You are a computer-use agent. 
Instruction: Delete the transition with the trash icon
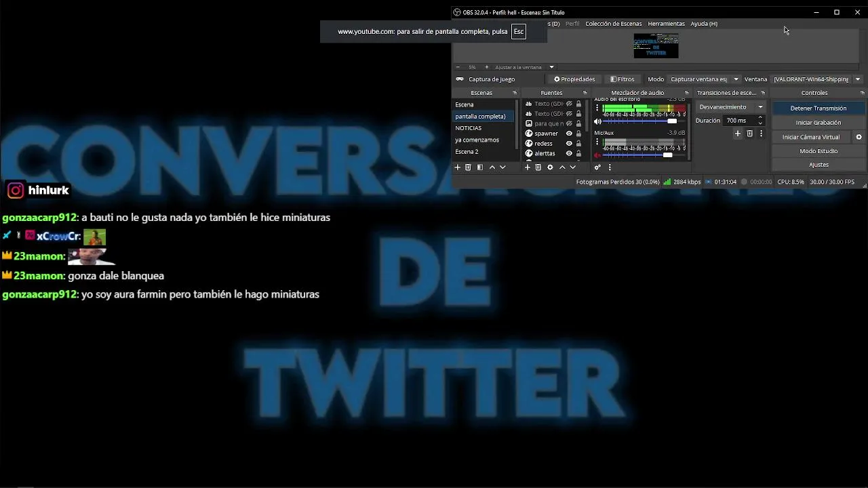coord(749,134)
